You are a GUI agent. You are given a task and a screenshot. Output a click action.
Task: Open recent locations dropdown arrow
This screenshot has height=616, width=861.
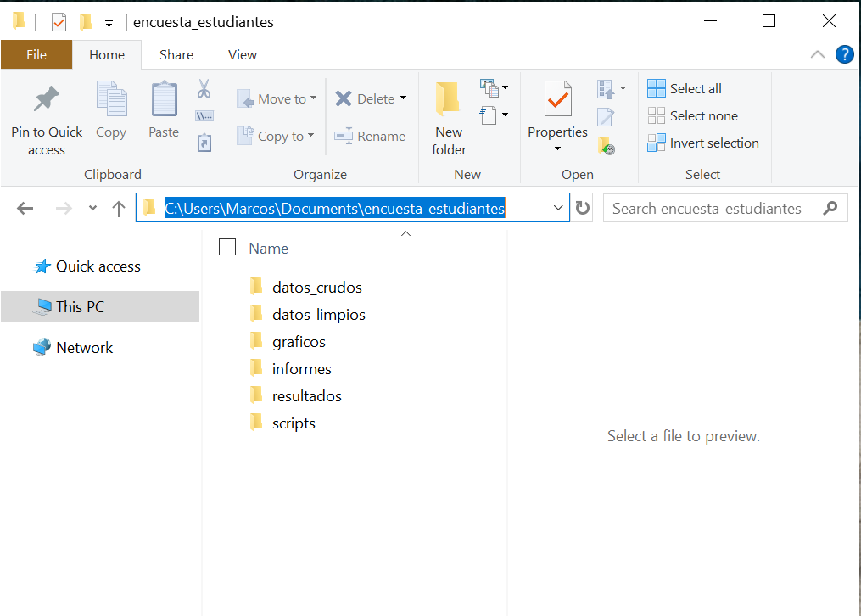point(92,208)
